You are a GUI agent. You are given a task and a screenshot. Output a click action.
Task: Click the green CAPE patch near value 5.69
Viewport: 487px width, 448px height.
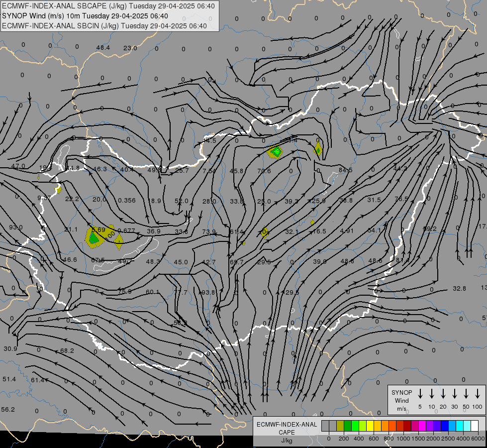point(94,238)
